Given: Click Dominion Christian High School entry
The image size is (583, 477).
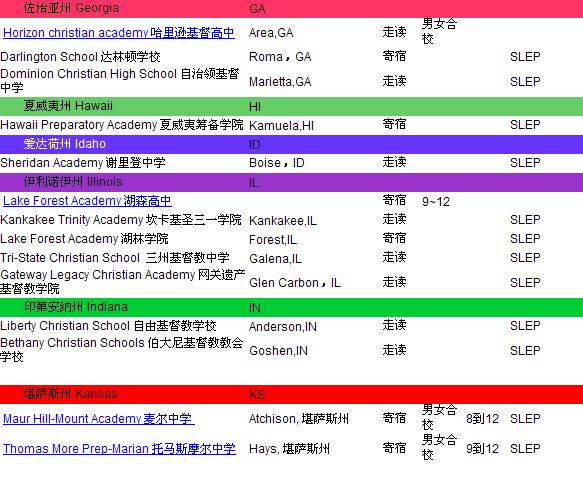Looking at the screenshot, I should pos(120,80).
